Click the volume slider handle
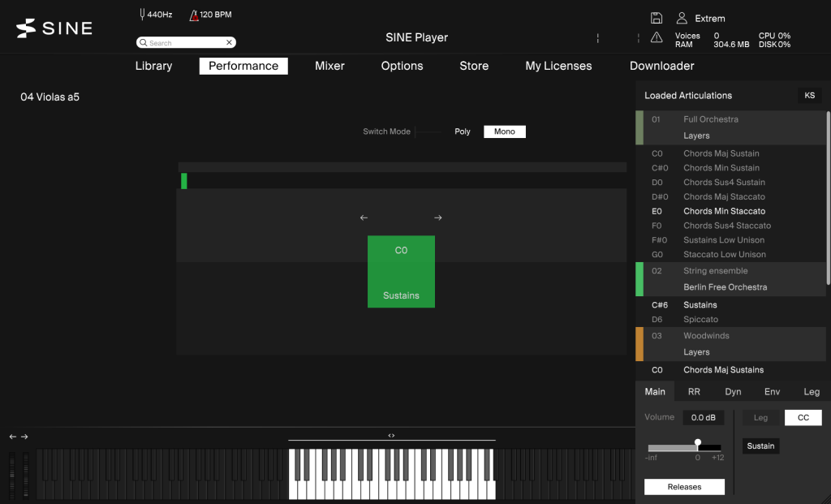The height and width of the screenshot is (504, 831). click(x=698, y=442)
